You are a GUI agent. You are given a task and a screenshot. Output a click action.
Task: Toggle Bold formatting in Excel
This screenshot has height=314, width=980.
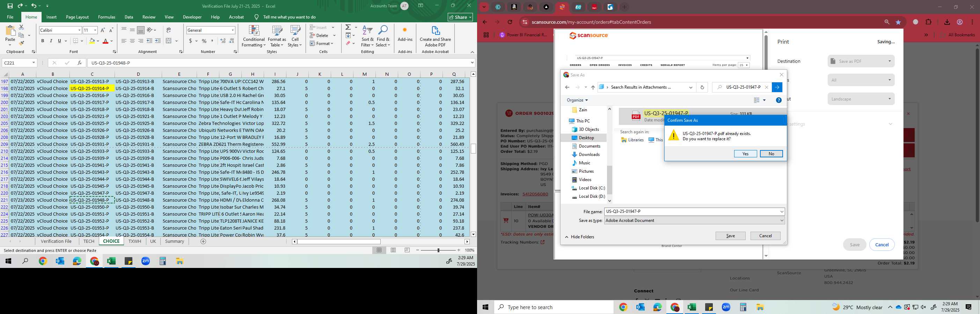(43, 41)
